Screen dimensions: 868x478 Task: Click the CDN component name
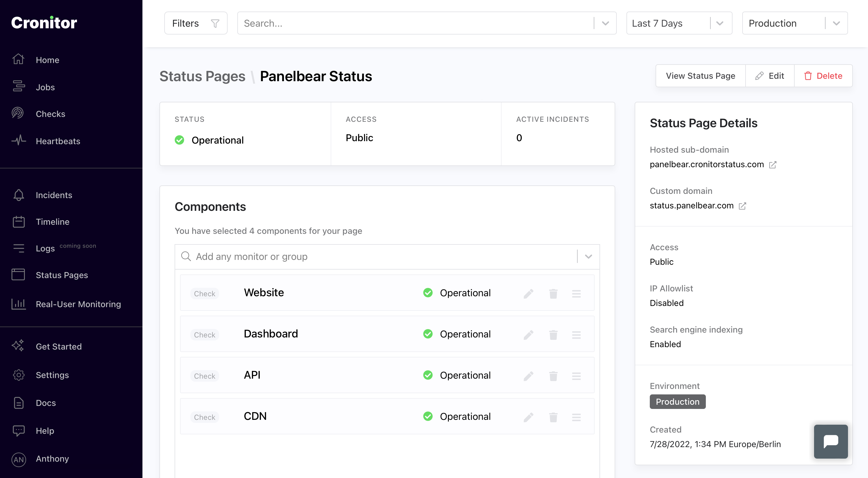tap(255, 416)
